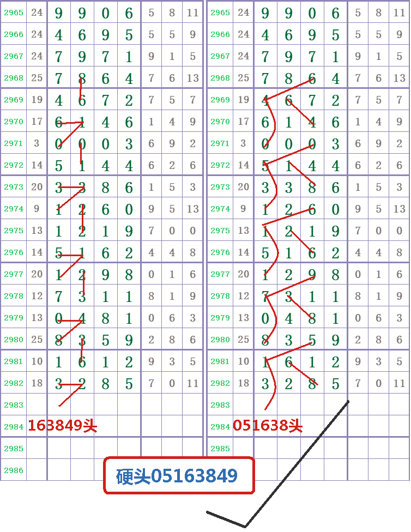Select issue number 2972 in right table
The width and height of the screenshot is (411, 532).
click(x=220, y=165)
